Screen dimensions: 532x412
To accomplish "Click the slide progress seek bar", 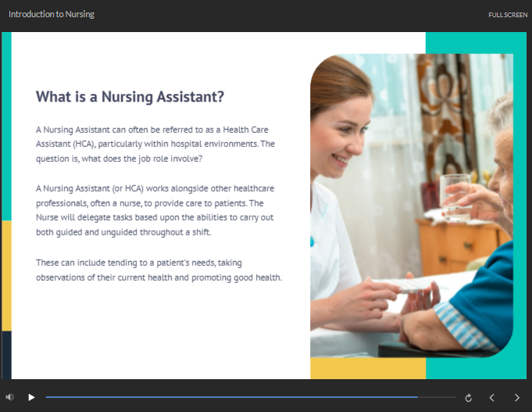I will pyautogui.click(x=251, y=397).
